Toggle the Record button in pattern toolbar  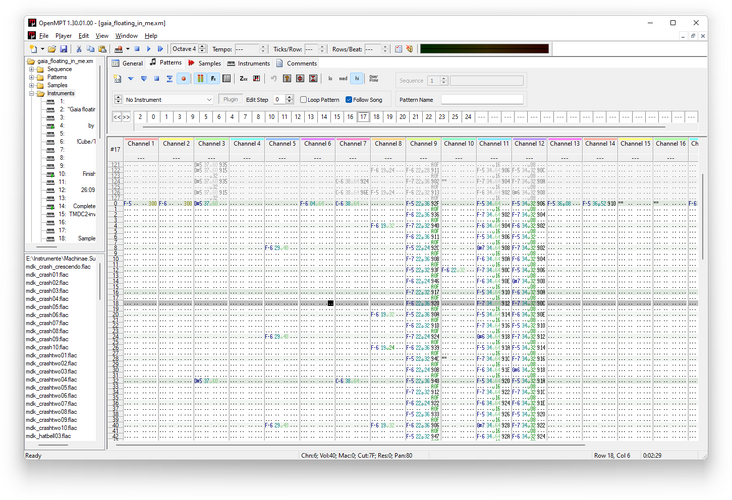pyautogui.click(x=183, y=79)
